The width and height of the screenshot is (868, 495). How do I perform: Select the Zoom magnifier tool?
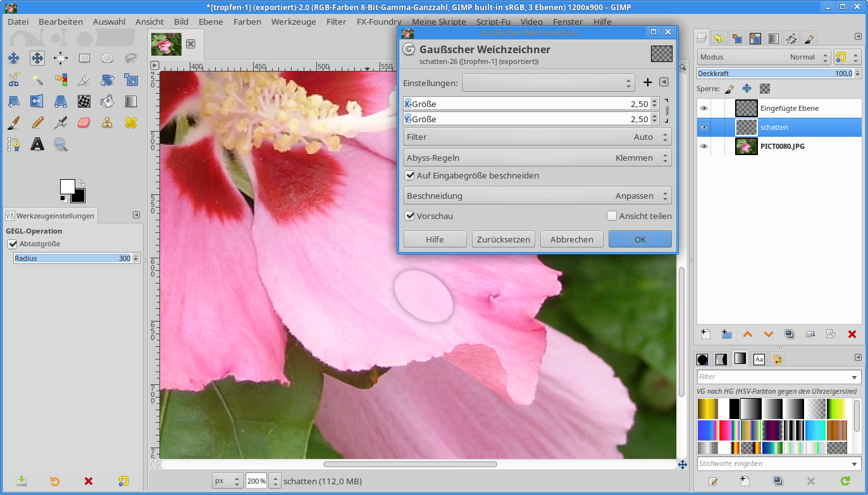pos(61,144)
